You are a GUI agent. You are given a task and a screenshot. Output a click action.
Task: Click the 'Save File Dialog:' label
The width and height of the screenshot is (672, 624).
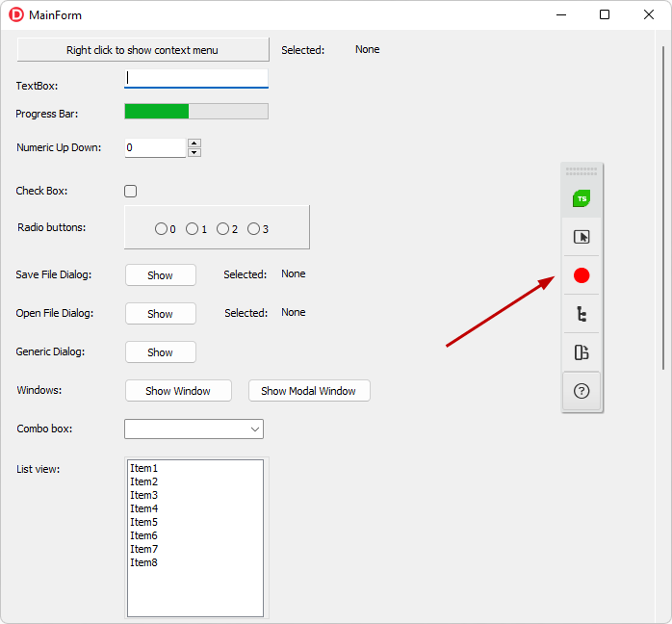pyautogui.click(x=54, y=274)
